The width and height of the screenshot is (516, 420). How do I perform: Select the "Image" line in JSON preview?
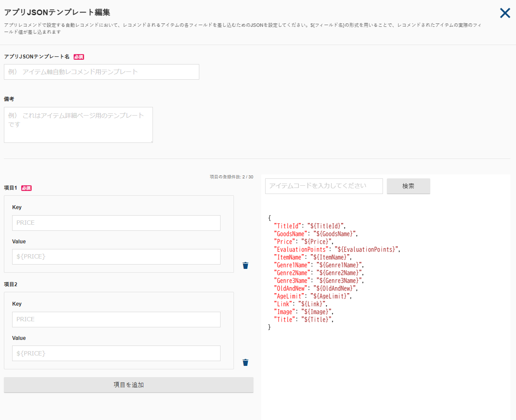pos(304,312)
